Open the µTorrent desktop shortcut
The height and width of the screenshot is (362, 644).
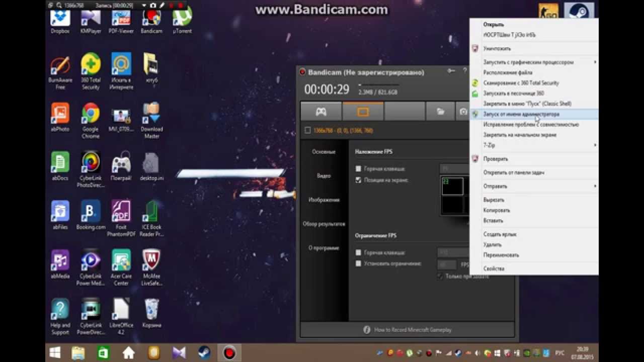(x=182, y=22)
